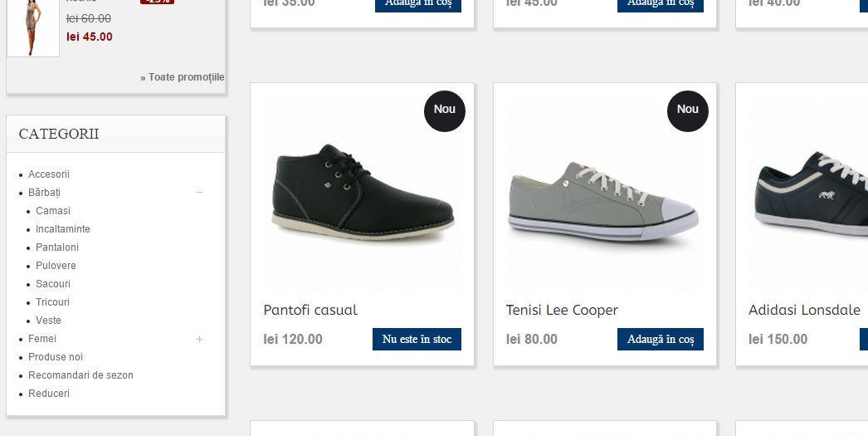
Task: Go to Pantaloni subcategory
Action: pos(57,247)
